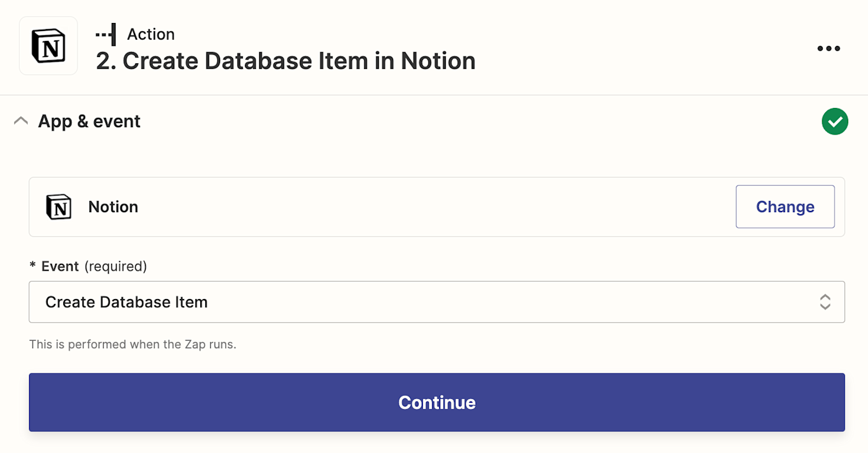Click the step title Create Database Item in Notion
Screen dimensions: 868x453
[286, 61]
